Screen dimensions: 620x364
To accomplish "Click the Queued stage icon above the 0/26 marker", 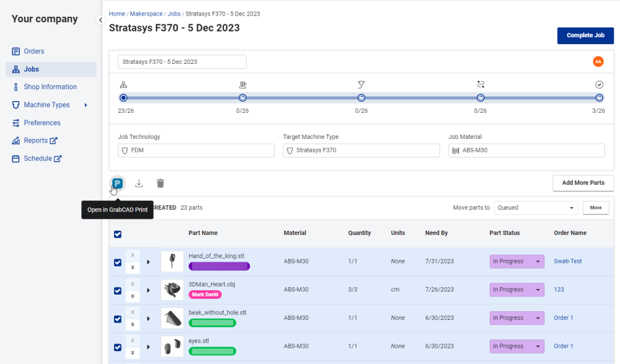I will [243, 85].
